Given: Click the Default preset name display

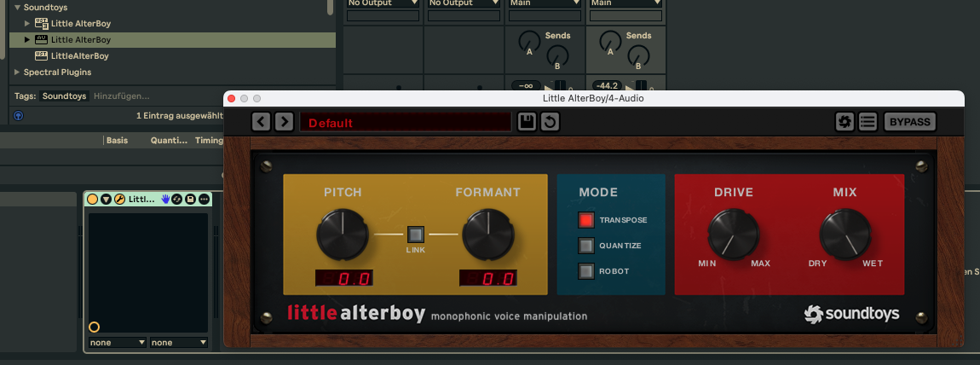Looking at the screenshot, I should [405, 122].
